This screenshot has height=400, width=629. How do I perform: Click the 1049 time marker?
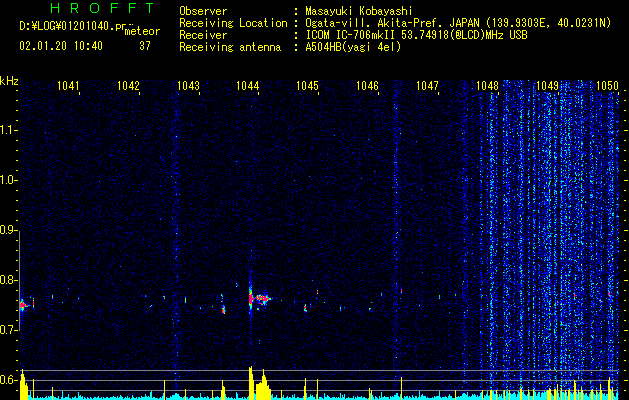547,85
